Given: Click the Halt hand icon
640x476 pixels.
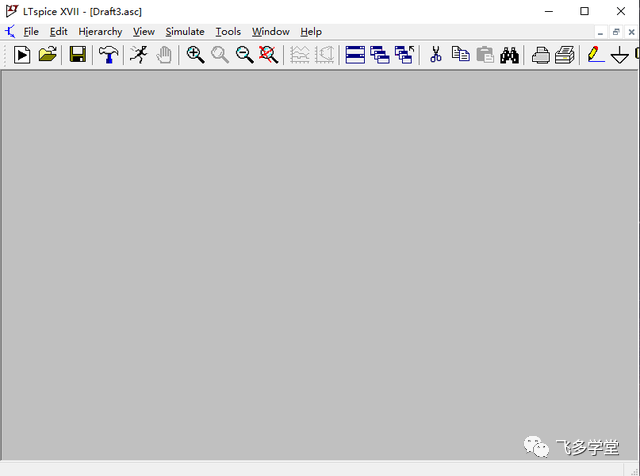Looking at the screenshot, I should point(164,55).
